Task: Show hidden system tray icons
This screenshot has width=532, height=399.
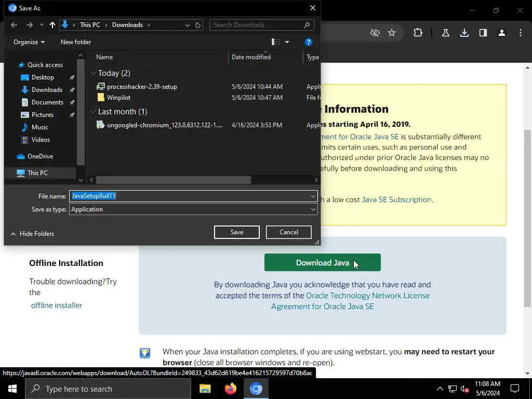Action: tap(440, 389)
